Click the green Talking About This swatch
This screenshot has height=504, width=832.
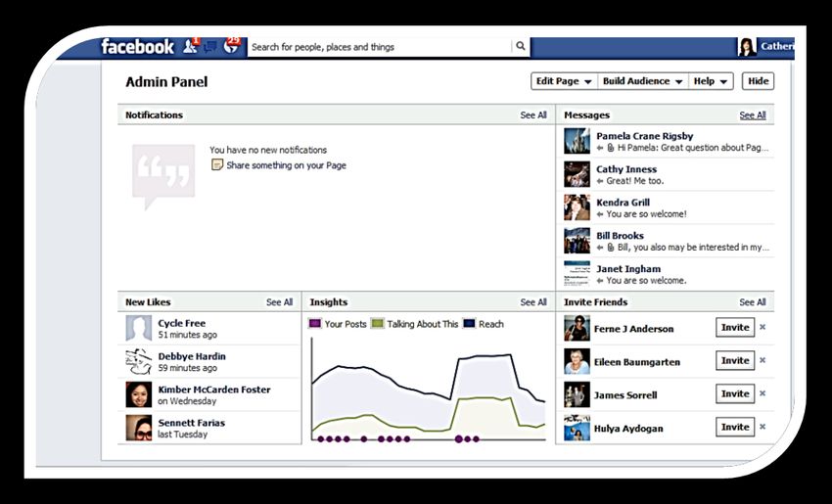click(x=377, y=323)
